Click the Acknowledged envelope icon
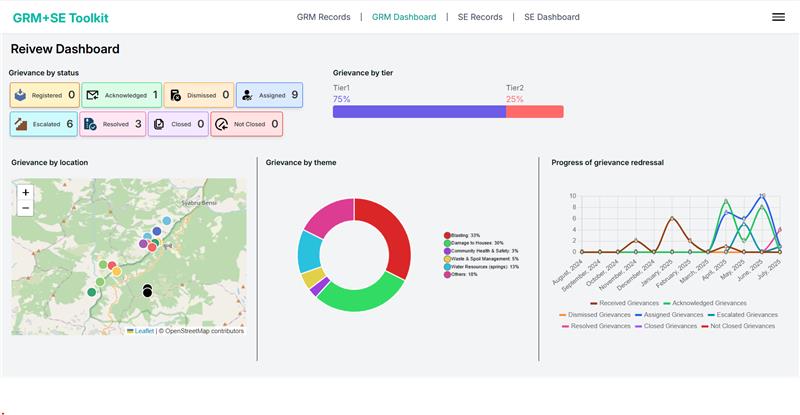Image resolution: width=800 pixels, height=415 pixels. click(x=93, y=95)
